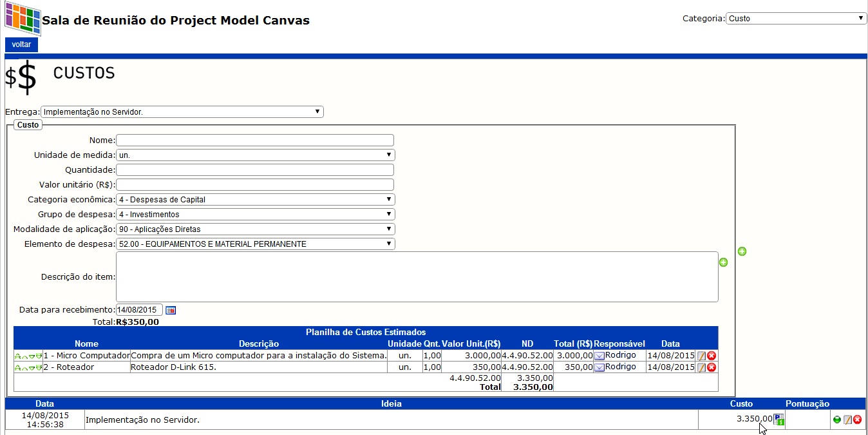Screen dimensions: 868x435
Task: Edit the Roteador cost row
Action: 701,367
